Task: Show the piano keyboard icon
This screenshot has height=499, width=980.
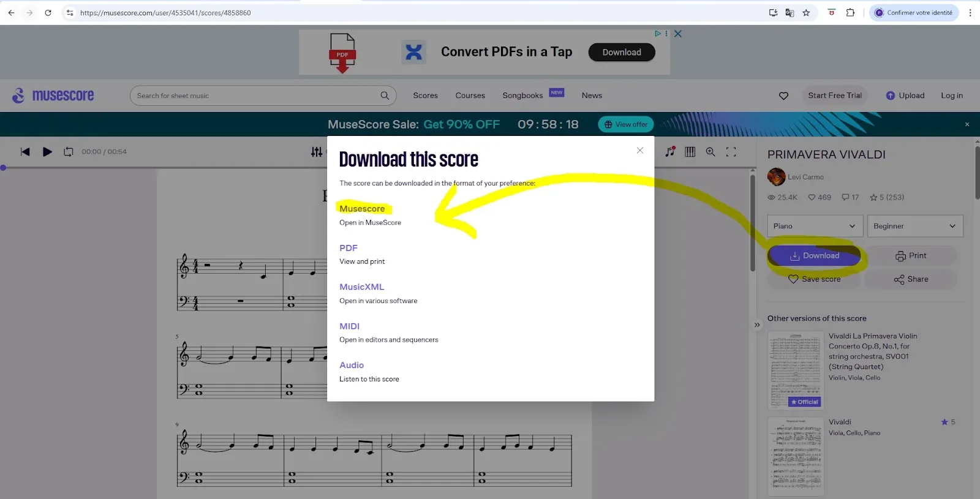Action: point(690,152)
